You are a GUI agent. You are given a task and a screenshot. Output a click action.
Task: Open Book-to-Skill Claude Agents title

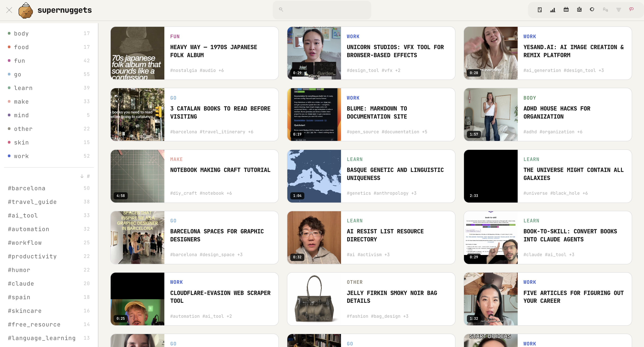click(x=570, y=235)
